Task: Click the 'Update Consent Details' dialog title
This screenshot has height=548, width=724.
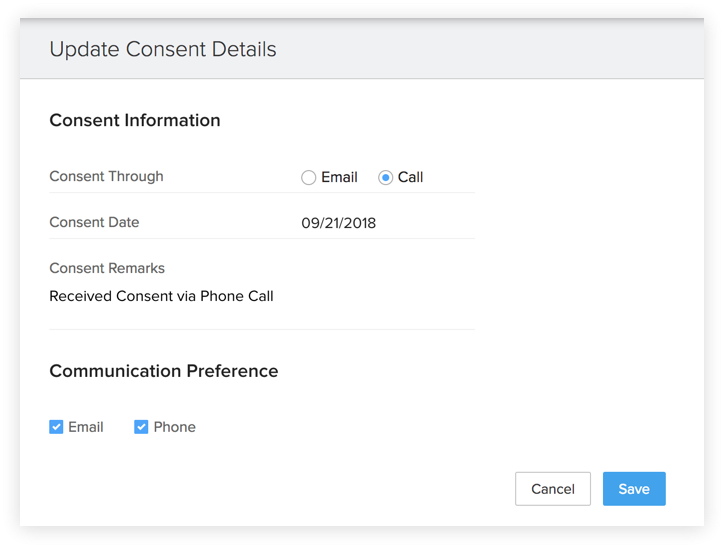Action: 163,49
